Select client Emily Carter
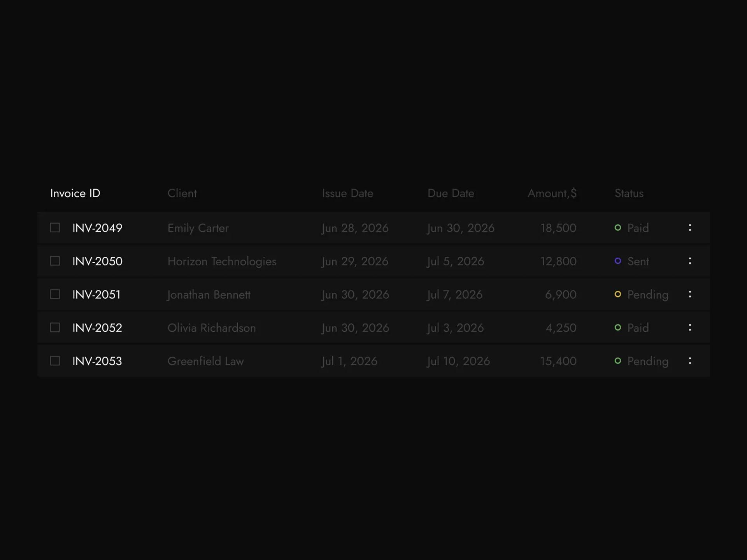This screenshot has width=747, height=560. [198, 228]
